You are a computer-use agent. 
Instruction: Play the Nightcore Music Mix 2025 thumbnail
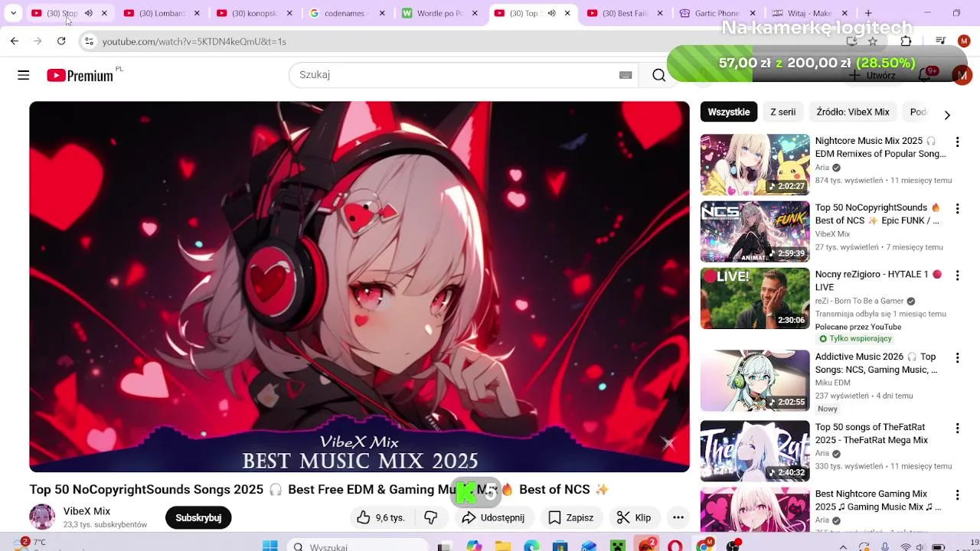point(755,165)
